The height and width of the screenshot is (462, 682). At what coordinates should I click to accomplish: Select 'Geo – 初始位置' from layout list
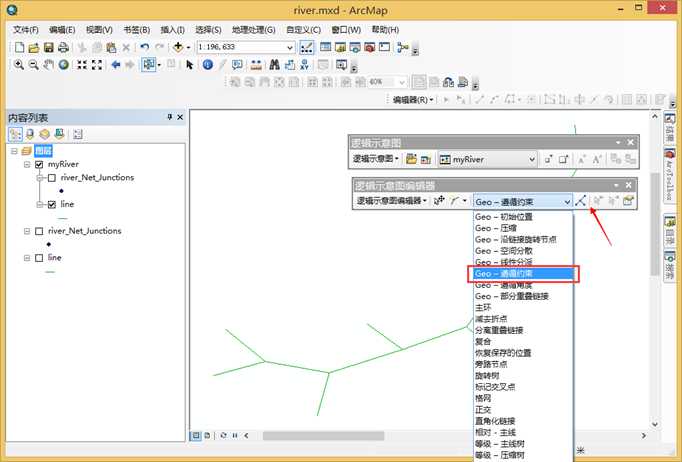click(503, 216)
